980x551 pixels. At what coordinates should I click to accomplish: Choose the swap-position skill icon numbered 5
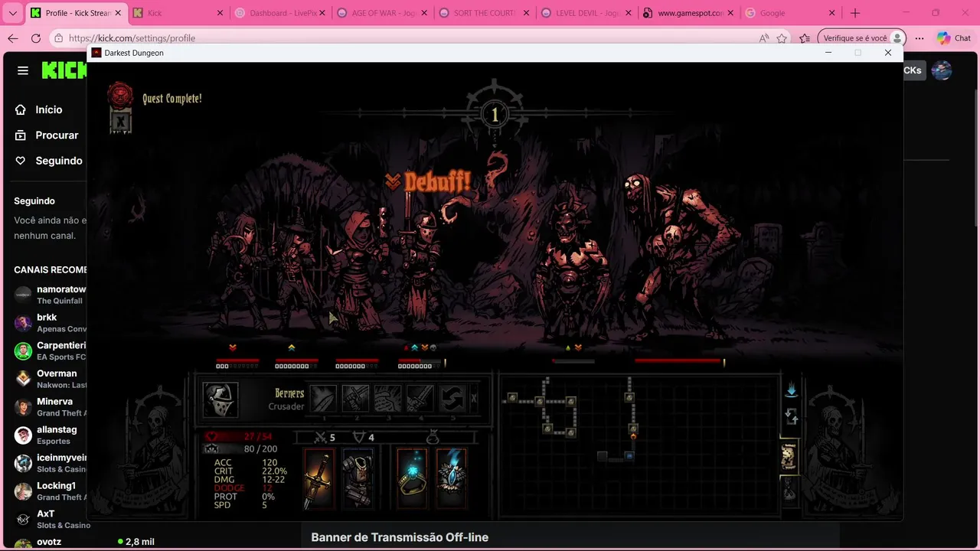coord(452,399)
